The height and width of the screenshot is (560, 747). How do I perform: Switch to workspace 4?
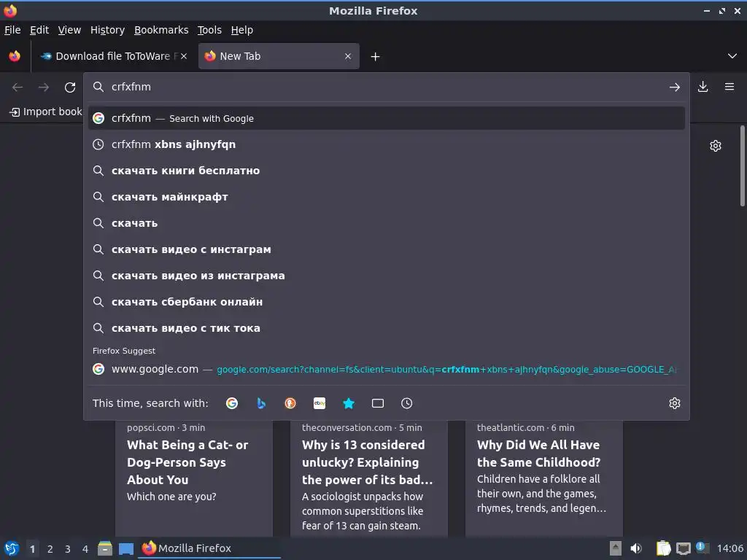coord(85,549)
